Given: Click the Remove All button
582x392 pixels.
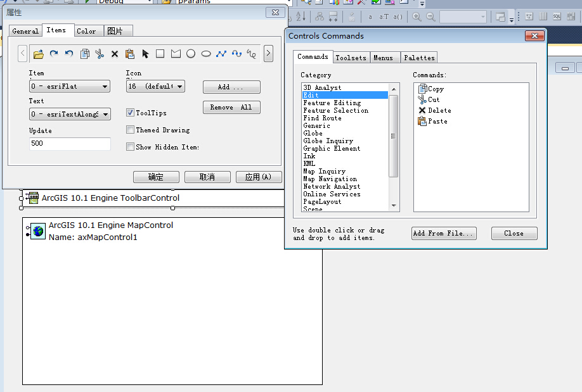Looking at the screenshot, I should click(231, 108).
